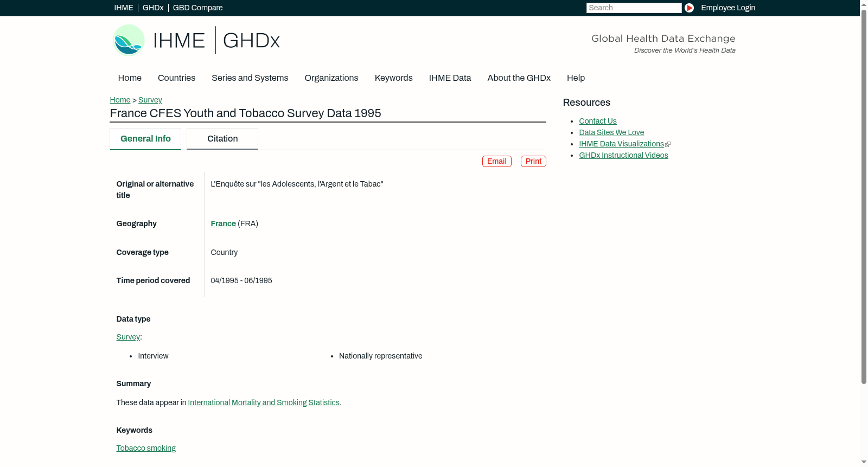Open Contact Us resource link
This screenshot has width=868, height=467.
(x=598, y=121)
